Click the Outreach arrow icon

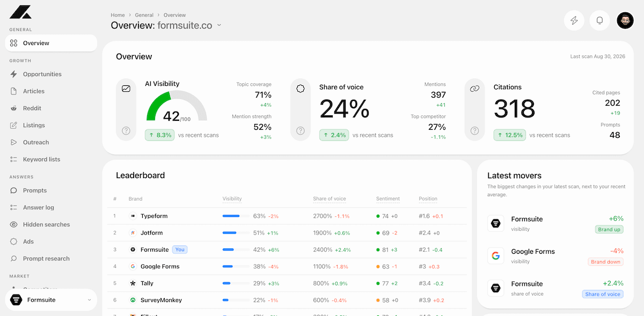(13, 142)
